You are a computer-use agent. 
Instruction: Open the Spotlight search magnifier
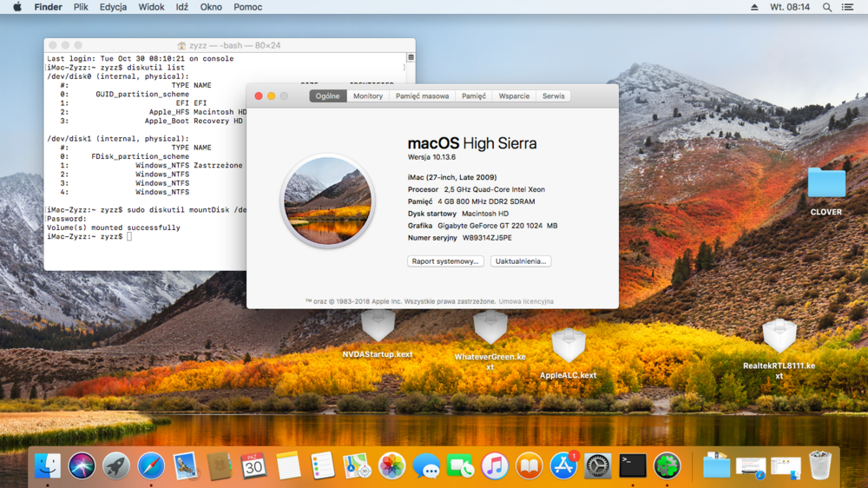click(x=826, y=7)
